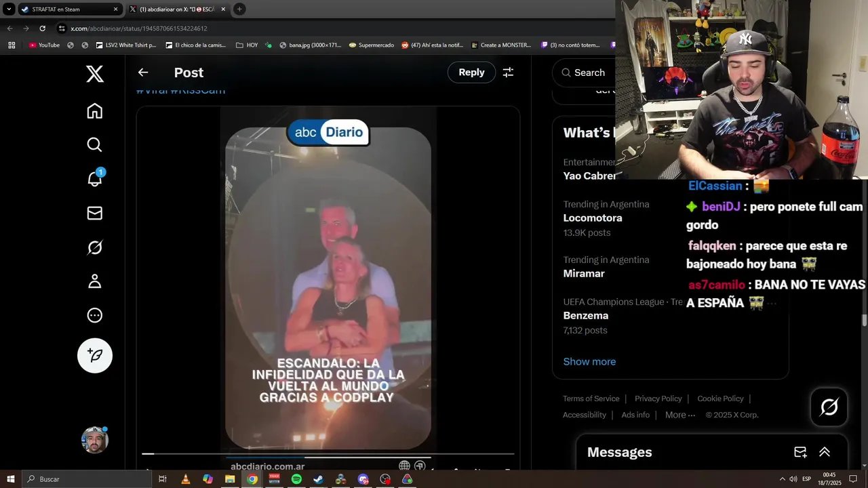
Task: Click Show more under trends
Action: pyautogui.click(x=589, y=361)
